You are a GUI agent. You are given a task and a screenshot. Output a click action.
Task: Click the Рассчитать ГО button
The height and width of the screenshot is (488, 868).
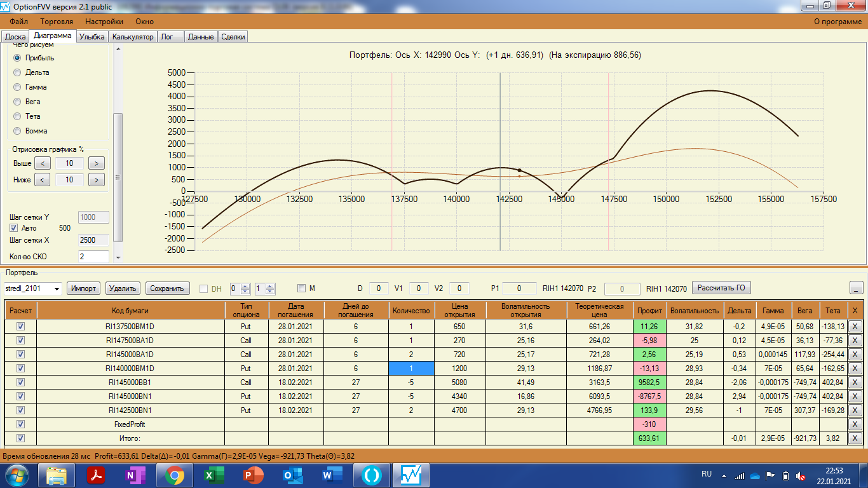pyautogui.click(x=721, y=288)
